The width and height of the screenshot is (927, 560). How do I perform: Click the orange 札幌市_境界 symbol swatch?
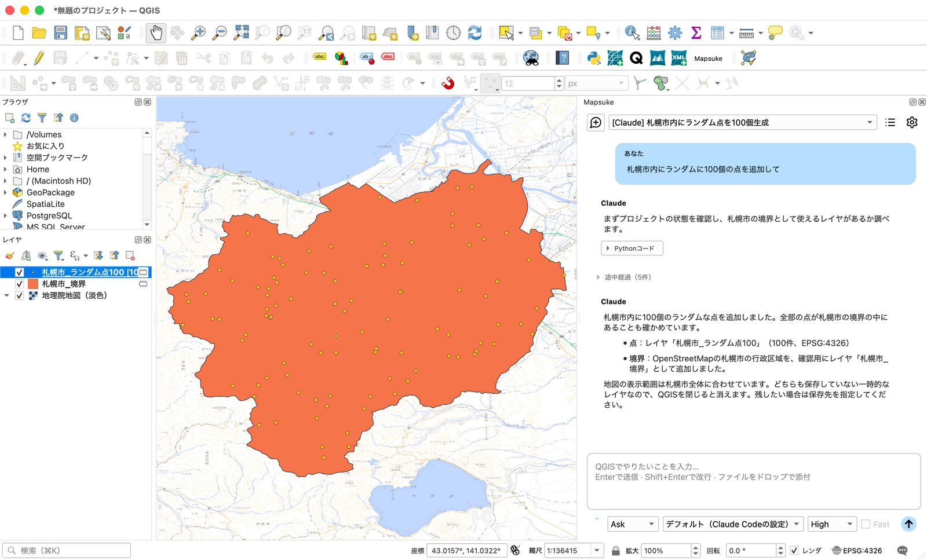33,284
